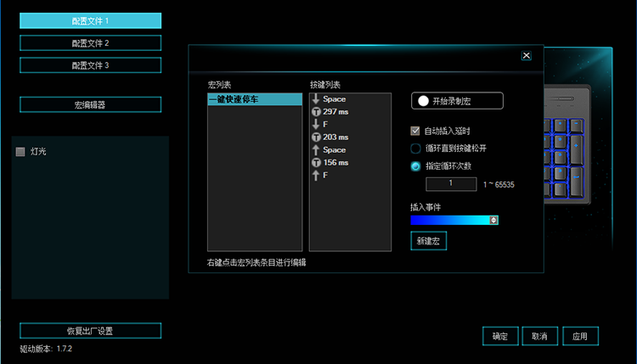
Task: Select the 297 ms delay text
Action: [335, 112]
